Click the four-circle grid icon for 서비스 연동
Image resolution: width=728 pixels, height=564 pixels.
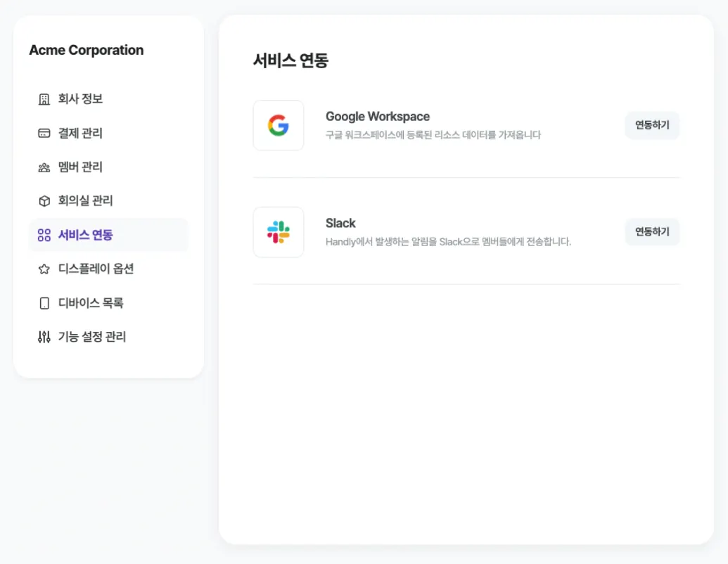(44, 235)
